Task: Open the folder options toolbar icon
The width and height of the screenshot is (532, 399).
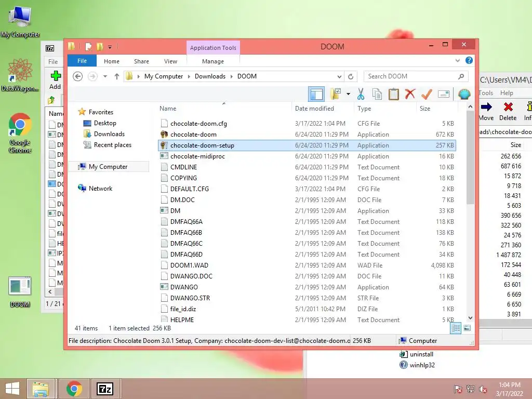Action: coord(335,94)
